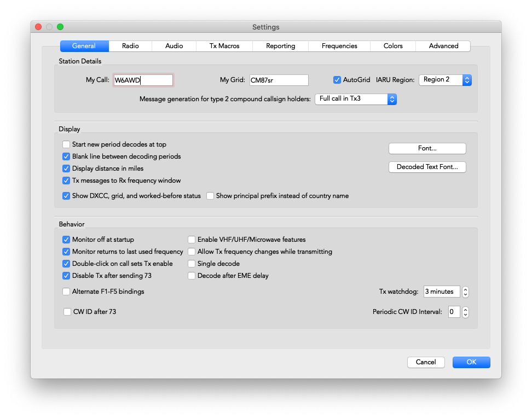Open the Decoded Text Font dialog
532x419 pixels.
click(427, 167)
